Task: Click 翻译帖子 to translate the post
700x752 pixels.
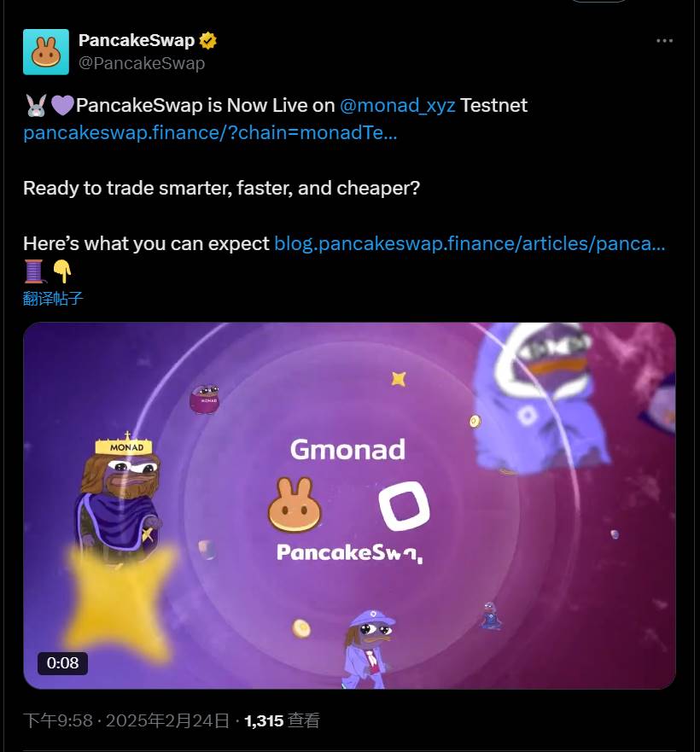Action: pyautogui.click(x=54, y=299)
